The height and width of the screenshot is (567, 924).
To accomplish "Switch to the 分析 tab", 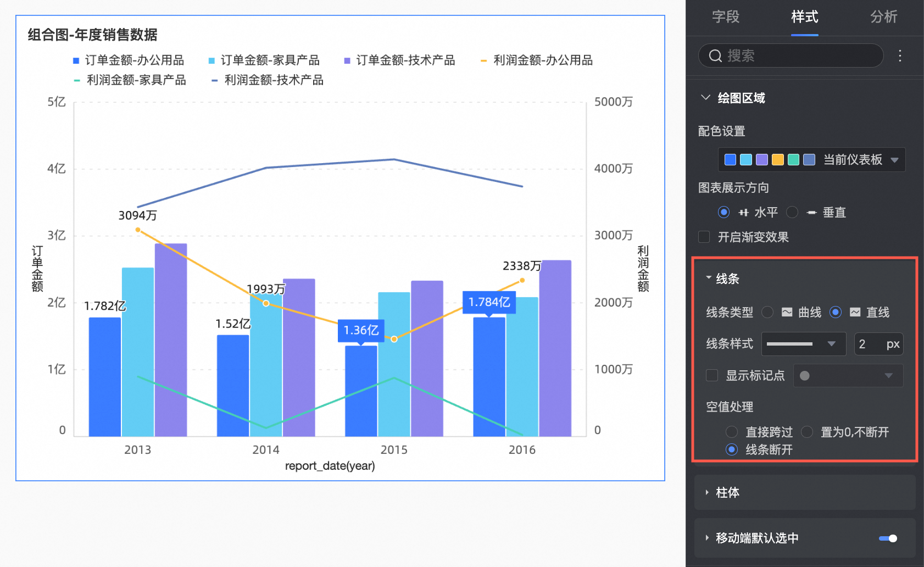I will tap(884, 17).
